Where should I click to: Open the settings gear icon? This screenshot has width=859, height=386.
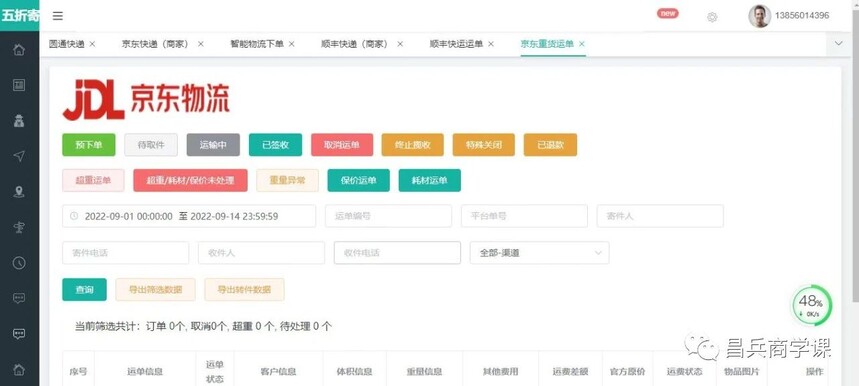tap(712, 17)
